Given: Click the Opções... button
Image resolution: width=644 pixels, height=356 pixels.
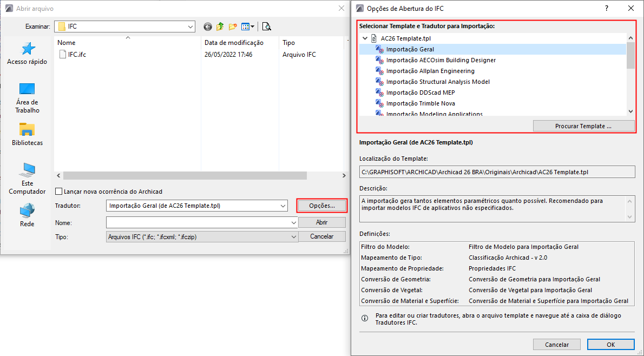Looking at the screenshot, I should click(x=322, y=206).
